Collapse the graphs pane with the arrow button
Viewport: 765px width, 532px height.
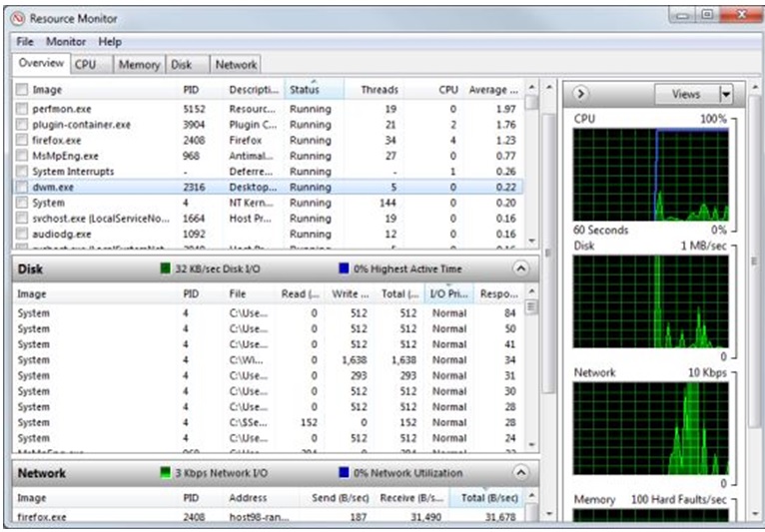point(581,94)
